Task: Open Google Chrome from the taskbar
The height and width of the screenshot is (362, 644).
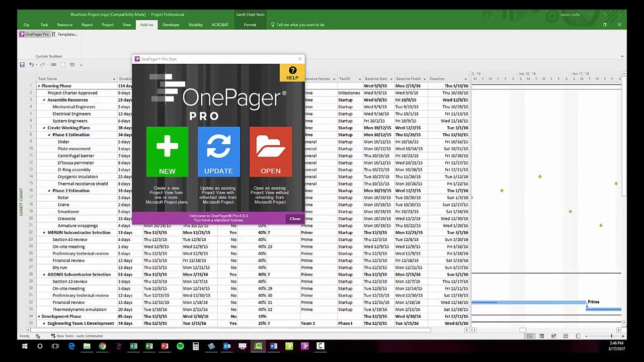Action: coord(102,346)
